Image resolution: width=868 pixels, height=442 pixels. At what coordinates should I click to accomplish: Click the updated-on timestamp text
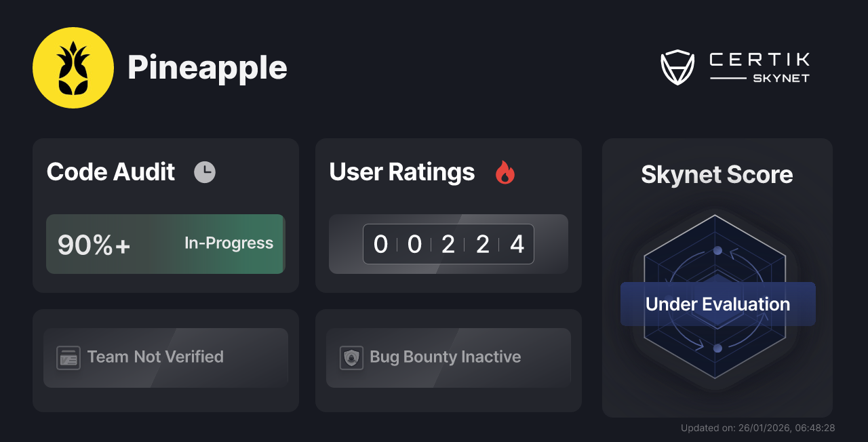[x=757, y=428]
